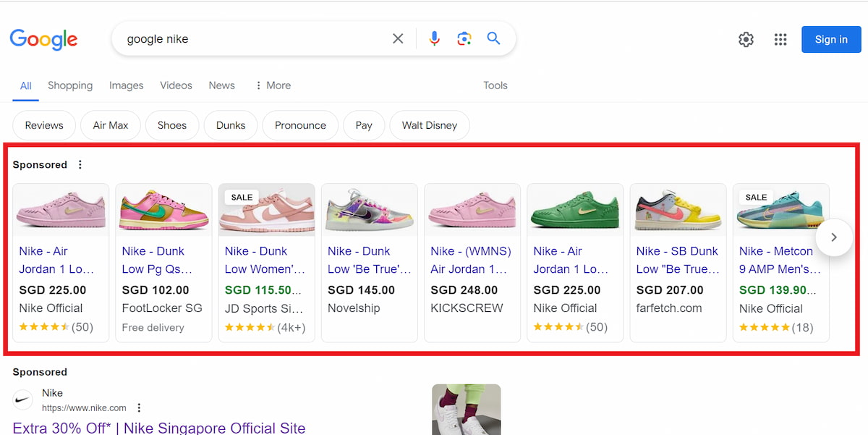Click the Sign in button
Image resolution: width=868 pixels, height=435 pixels.
[830, 40]
